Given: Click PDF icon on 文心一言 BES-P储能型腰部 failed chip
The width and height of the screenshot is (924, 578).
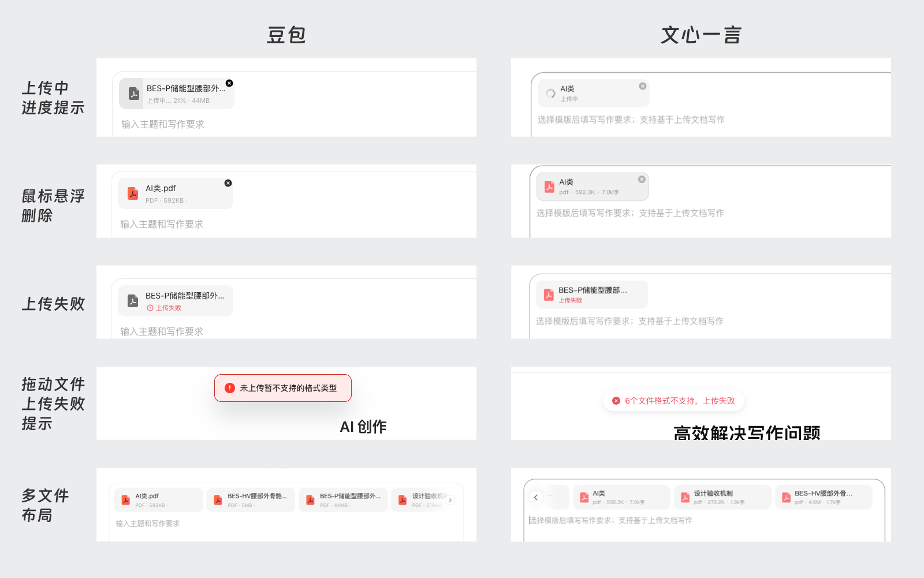Looking at the screenshot, I should coord(549,295).
